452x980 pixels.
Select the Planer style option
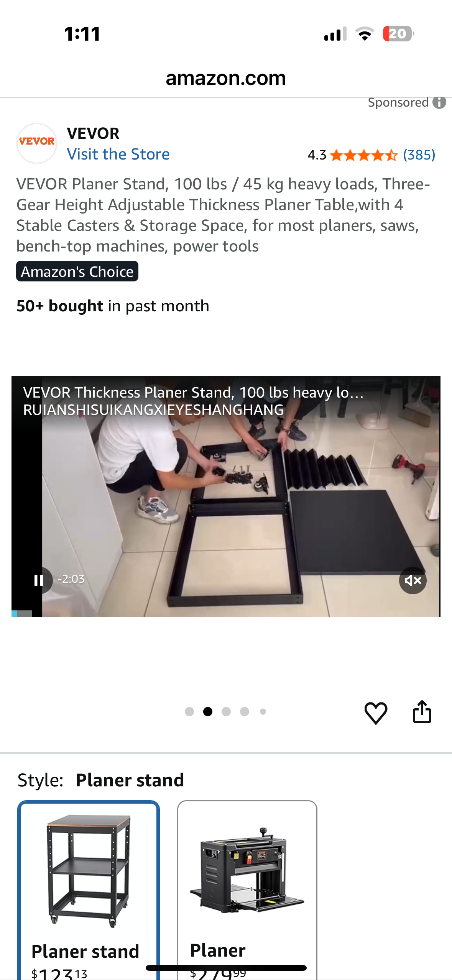click(247, 890)
